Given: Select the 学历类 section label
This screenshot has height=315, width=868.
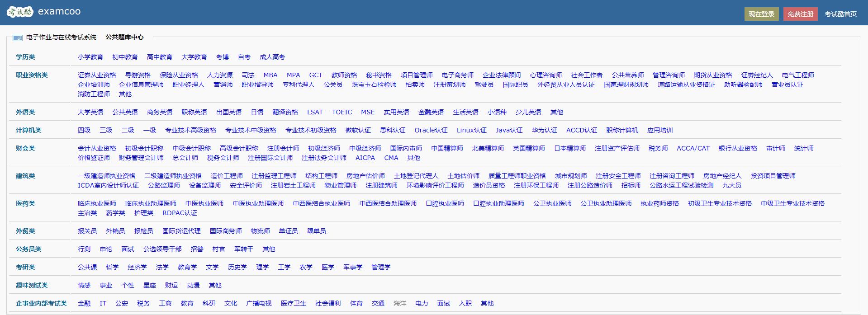Looking at the screenshot, I should 25,57.
